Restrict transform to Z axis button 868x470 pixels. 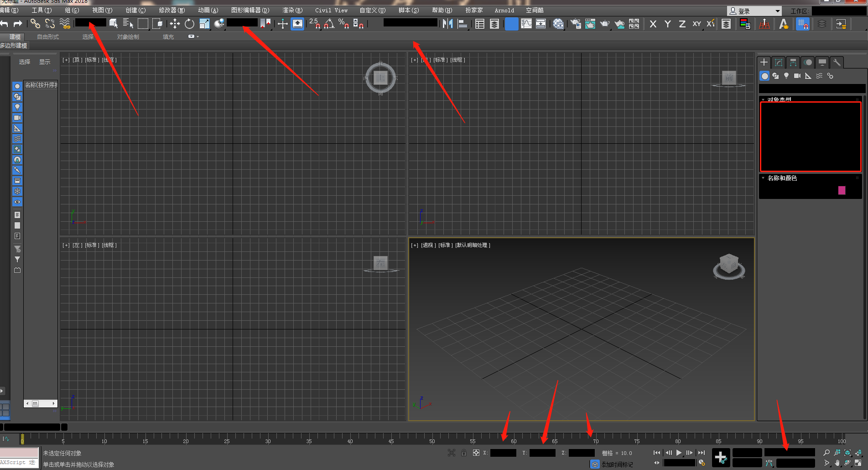(x=682, y=24)
